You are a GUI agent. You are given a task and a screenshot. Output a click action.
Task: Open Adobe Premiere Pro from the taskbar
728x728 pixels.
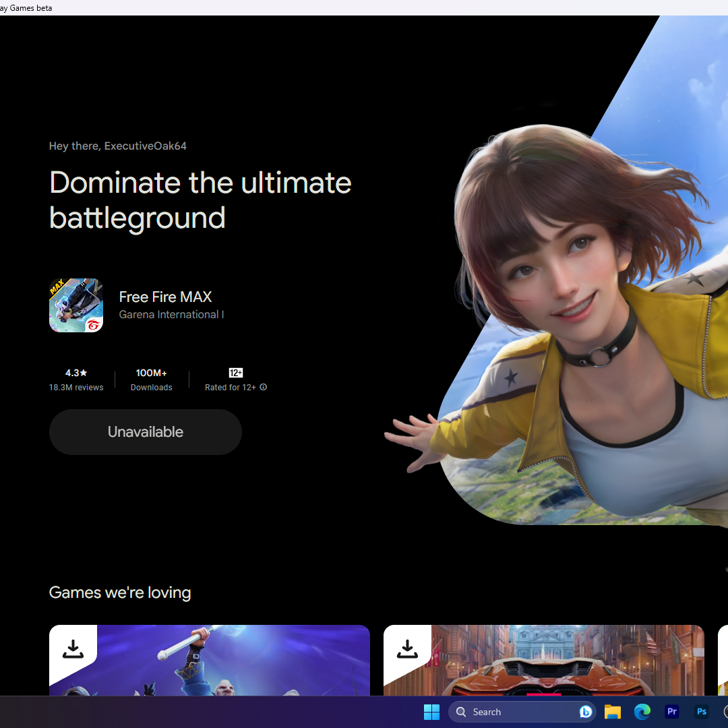click(671, 712)
